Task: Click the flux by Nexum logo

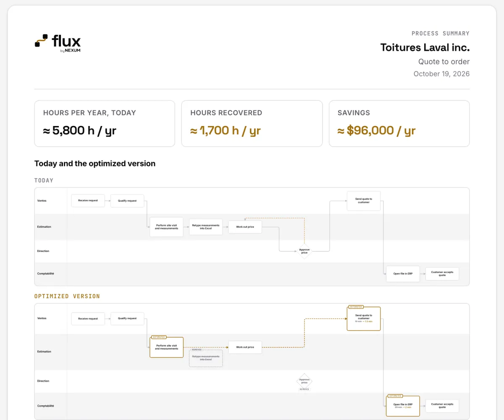Action: [58, 44]
